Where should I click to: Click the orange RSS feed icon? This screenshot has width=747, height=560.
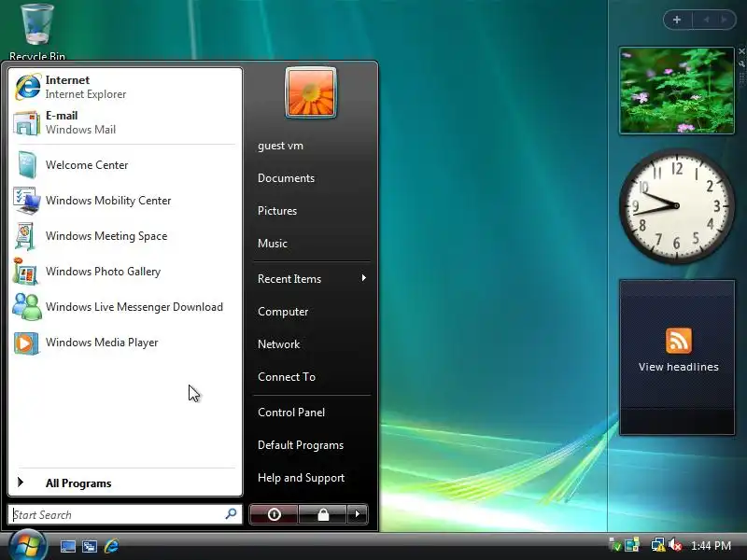(679, 341)
